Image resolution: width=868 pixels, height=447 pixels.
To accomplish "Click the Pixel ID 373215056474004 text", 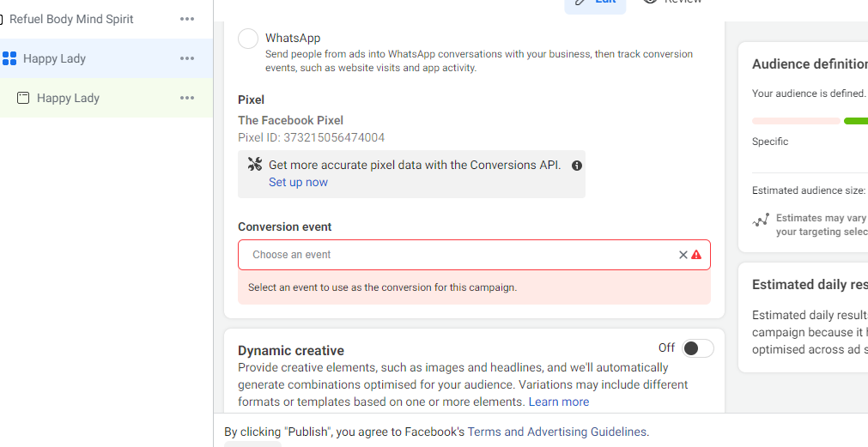I will 311,137.
